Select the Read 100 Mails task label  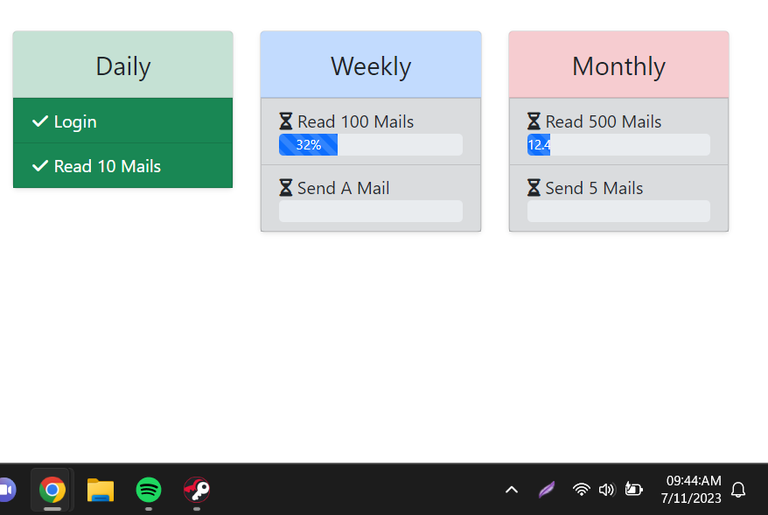[x=356, y=122]
